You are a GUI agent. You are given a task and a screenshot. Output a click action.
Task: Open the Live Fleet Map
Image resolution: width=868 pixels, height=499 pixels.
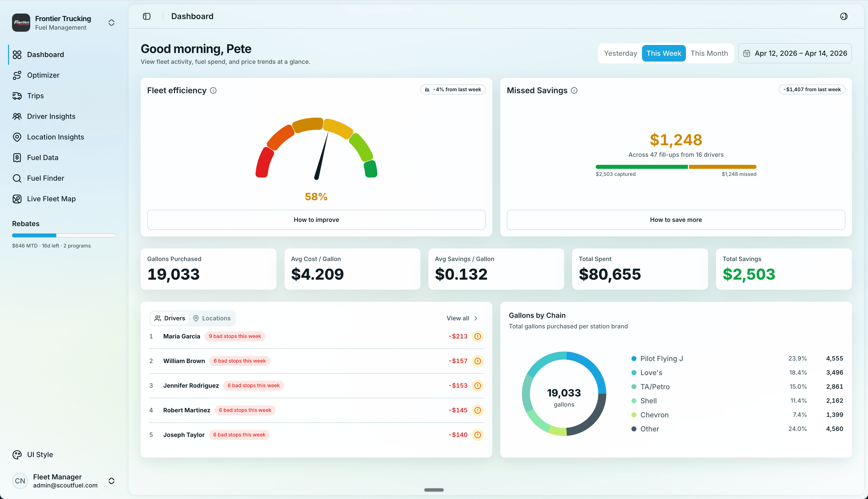click(51, 198)
